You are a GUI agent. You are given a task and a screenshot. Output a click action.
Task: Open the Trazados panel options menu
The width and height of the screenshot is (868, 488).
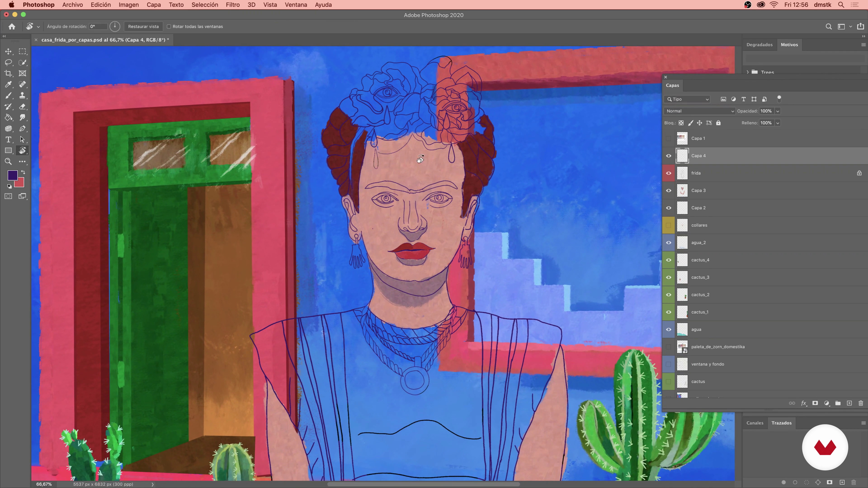click(x=863, y=423)
